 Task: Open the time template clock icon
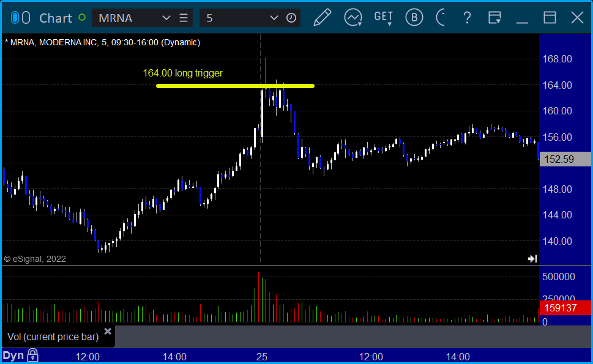pos(291,18)
